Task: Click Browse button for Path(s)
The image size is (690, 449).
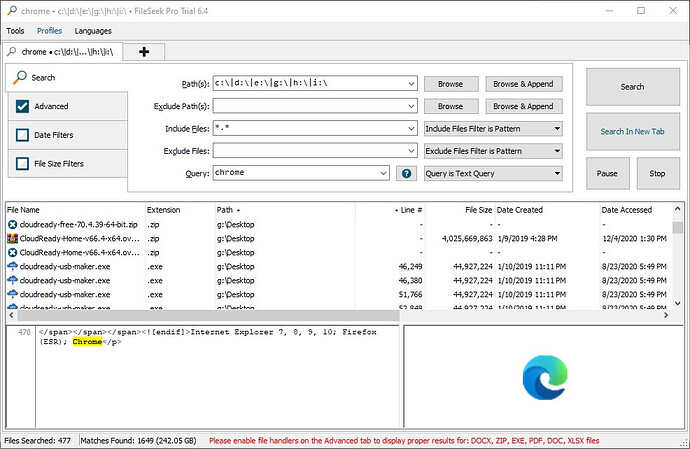Action: (x=451, y=84)
